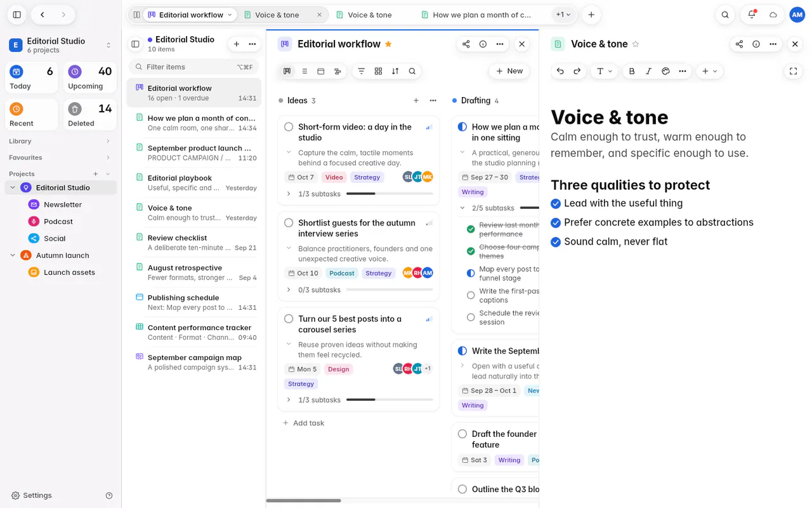Click Add task below Ideas column
The height and width of the screenshot is (508, 812).
(303, 423)
